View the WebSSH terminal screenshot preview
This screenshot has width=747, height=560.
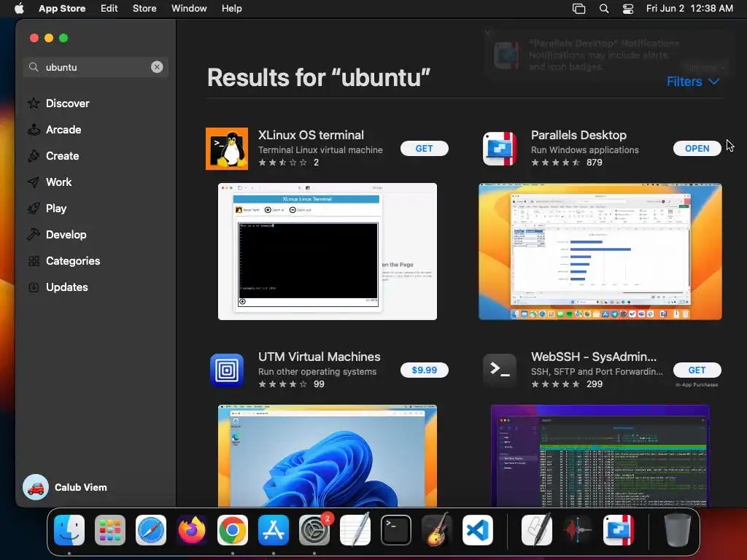(600, 456)
